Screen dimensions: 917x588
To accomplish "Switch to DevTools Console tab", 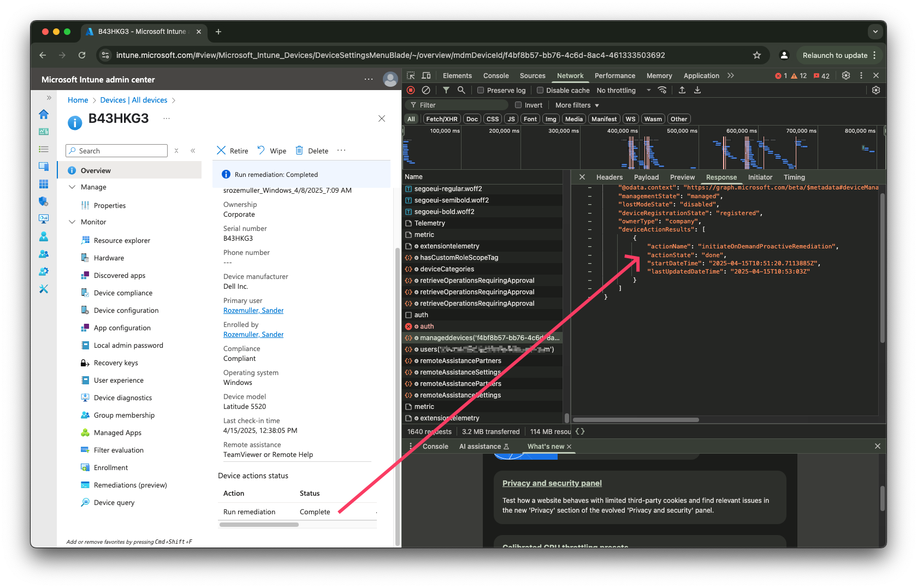I will (496, 75).
